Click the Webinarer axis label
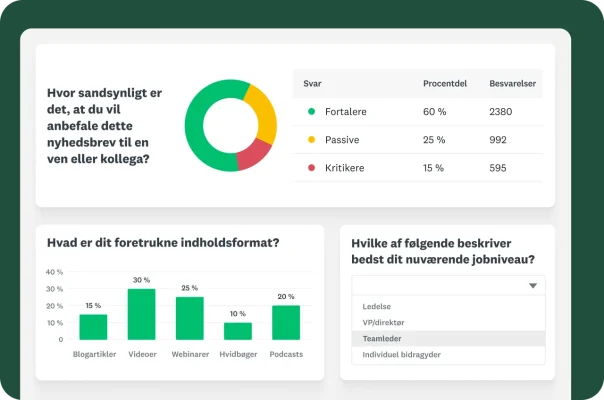This screenshot has width=604, height=400. [x=190, y=354]
